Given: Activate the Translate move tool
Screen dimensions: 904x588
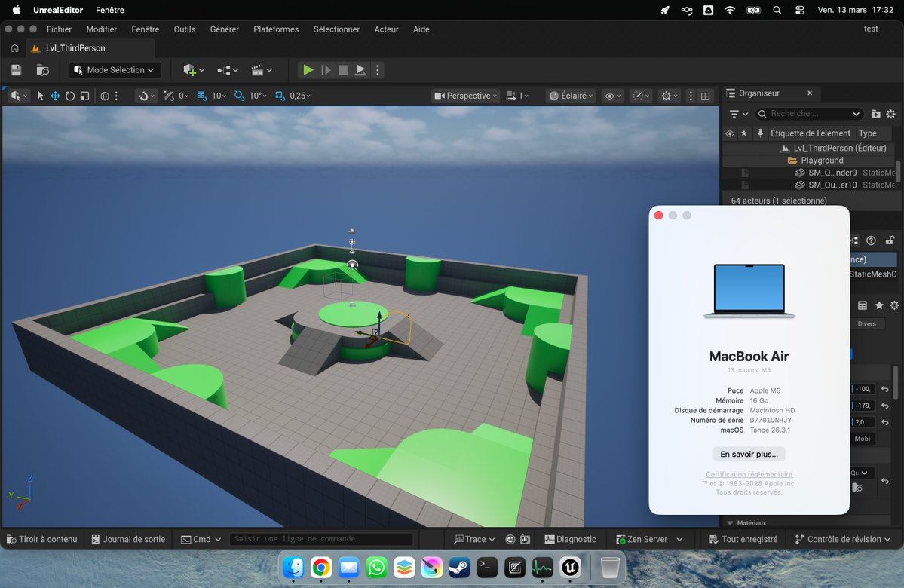Looking at the screenshot, I should coord(55,96).
